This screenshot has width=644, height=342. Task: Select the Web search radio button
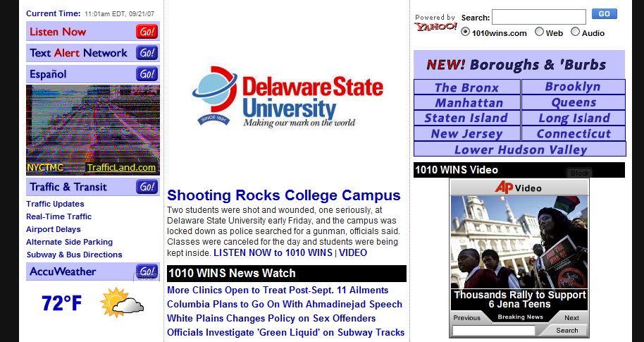540,32
